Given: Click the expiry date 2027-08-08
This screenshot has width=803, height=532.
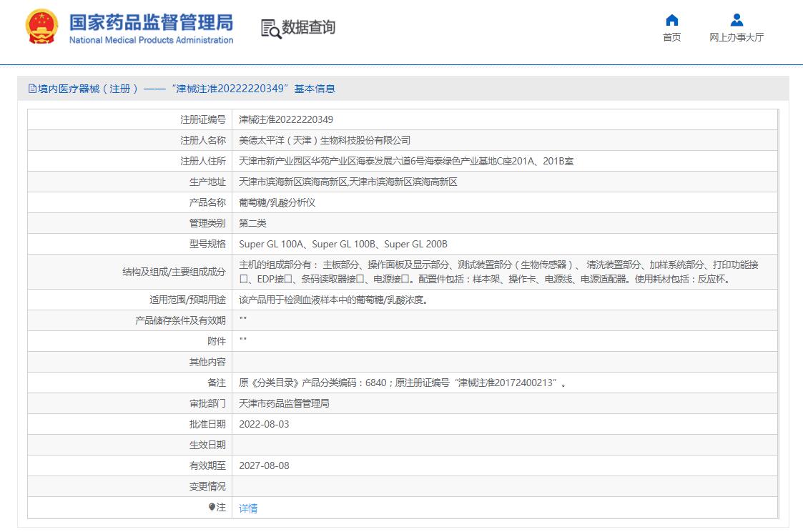Looking at the screenshot, I should click(x=264, y=465).
